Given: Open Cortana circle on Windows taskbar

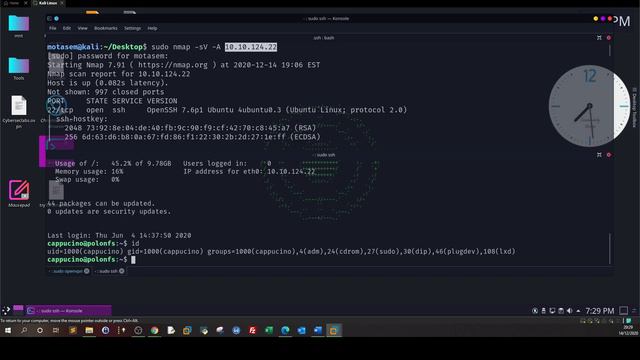Looking at the screenshot, I should coord(40,330).
